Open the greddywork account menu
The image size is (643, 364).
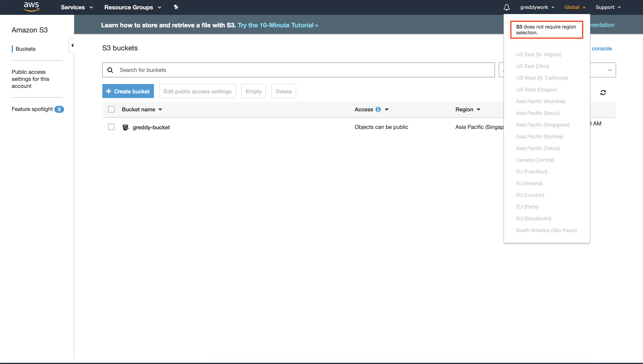(537, 7)
